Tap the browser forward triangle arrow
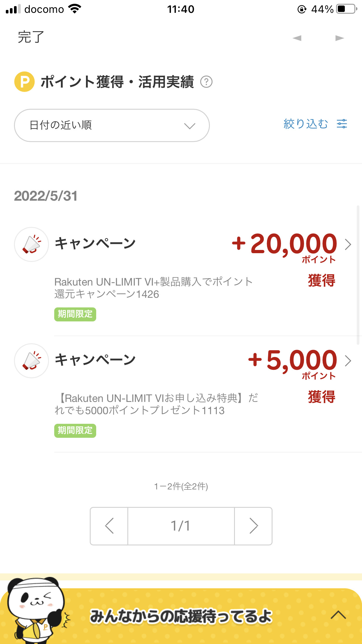The height and width of the screenshot is (644, 362). 340,38
